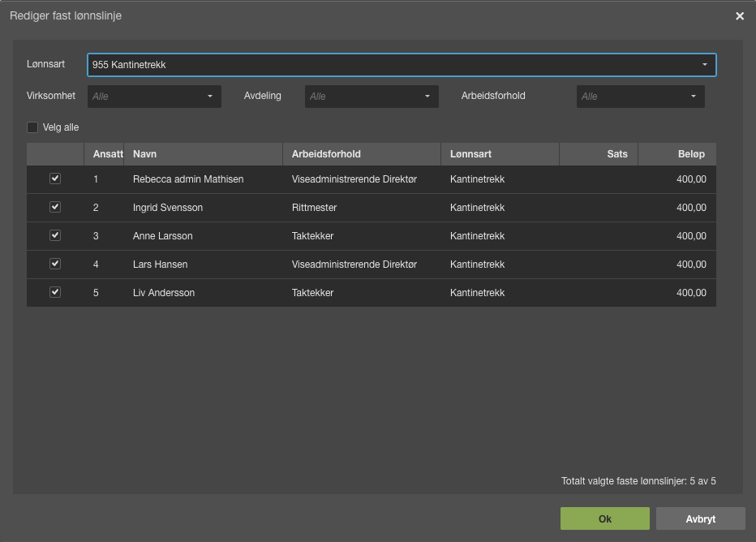This screenshot has width=756, height=542.
Task: Uncheck the row for Lars Hansen
Action: (x=55, y=265)
